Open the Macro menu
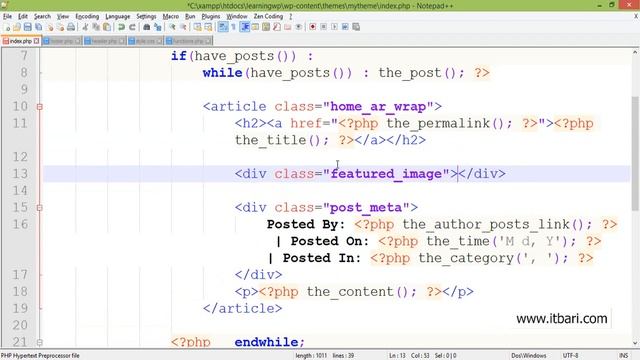Viewport: 640px width, 360px height. (x=171, y=16)
